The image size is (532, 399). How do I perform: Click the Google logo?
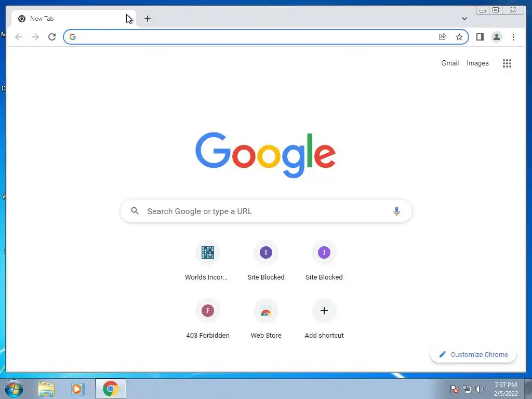click(x=265, y=155)
